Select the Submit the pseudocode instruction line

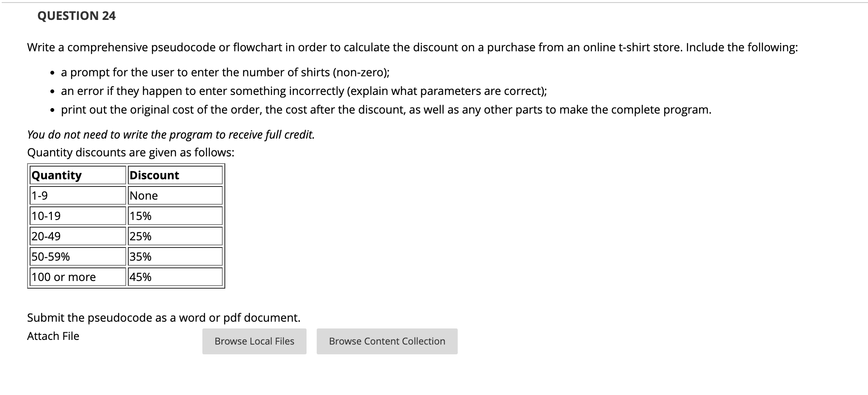[x=164, y=317]
